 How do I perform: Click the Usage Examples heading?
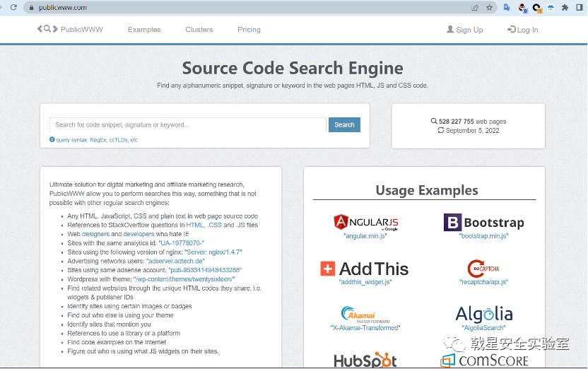pyautogui.click(x=427, y=190)
